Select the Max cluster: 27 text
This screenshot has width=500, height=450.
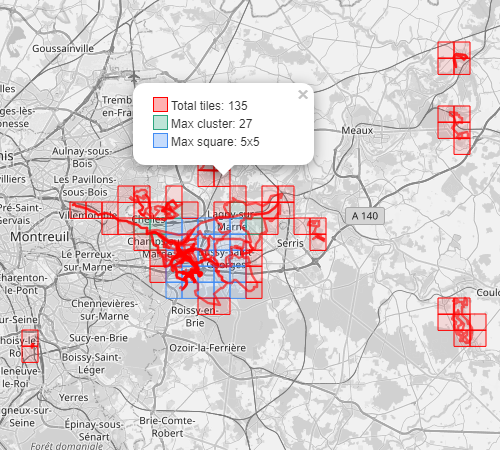tap(212, 124)
